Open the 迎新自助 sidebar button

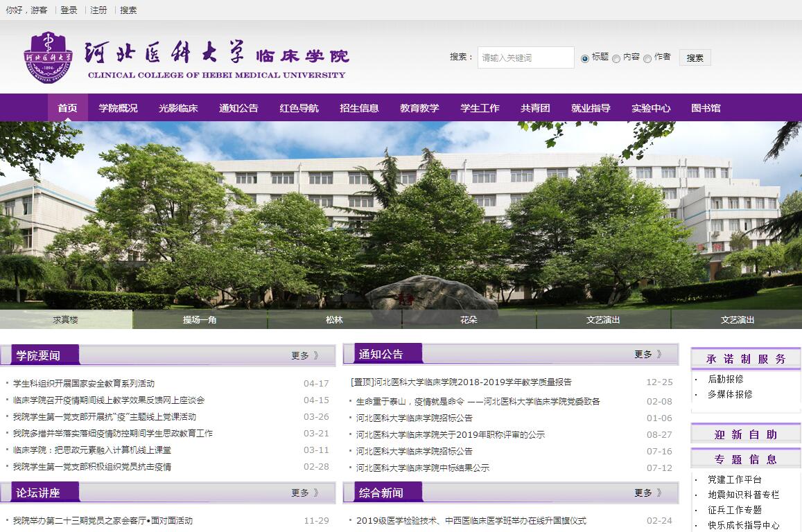745,434
